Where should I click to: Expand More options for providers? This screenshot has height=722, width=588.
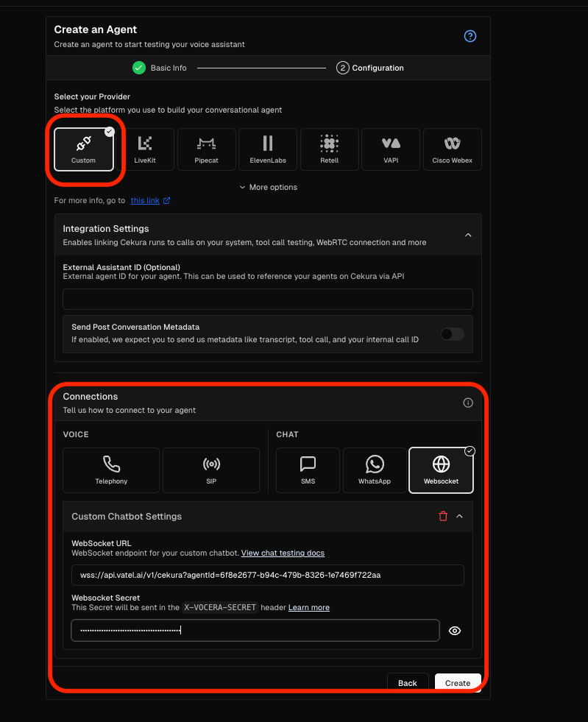268,187
